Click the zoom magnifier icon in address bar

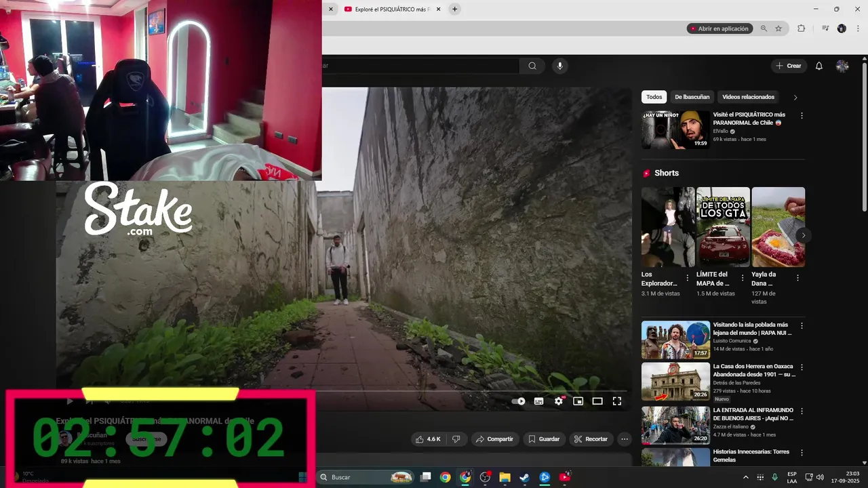click(x=764, y=28)
